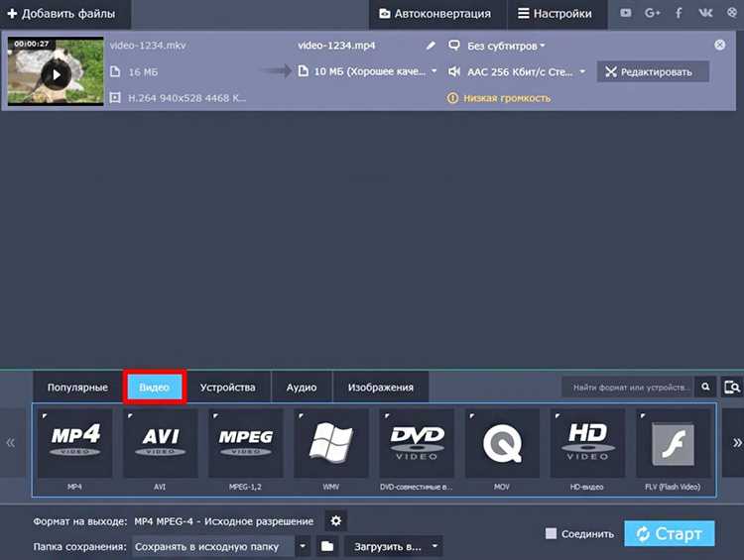Switch to the Аудио tab
The width and height of the screenshot is (744, 560).
[302, 388]
